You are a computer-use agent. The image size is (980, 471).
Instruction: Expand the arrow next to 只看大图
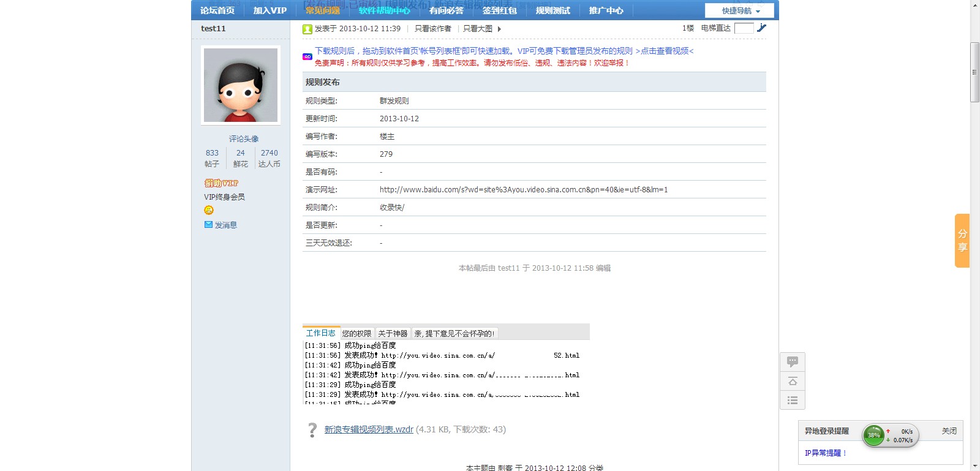(x=499, y=29)
